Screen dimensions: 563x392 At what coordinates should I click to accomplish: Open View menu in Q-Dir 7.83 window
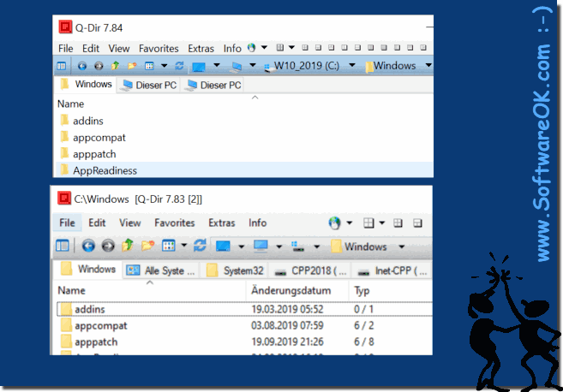[130, 223]
